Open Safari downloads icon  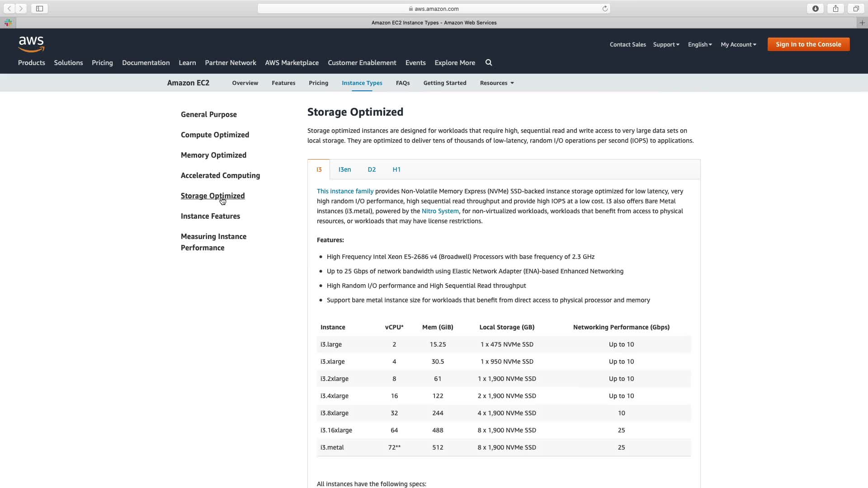[815, 9]
